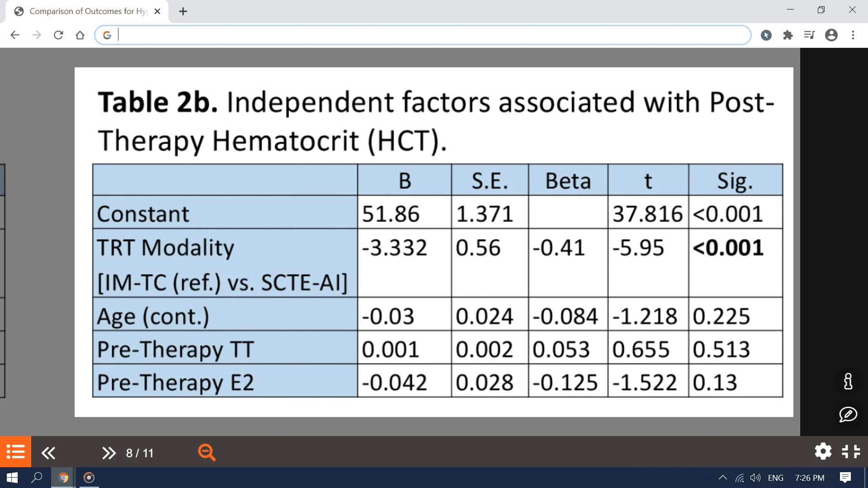Click the -0.125 Beta value

(x=565, y=382)
